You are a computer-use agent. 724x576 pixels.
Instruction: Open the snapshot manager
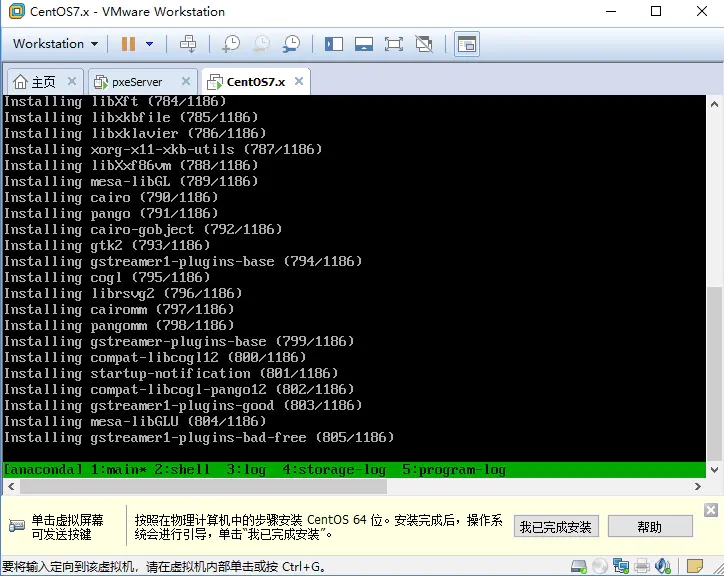coord(291,44)
